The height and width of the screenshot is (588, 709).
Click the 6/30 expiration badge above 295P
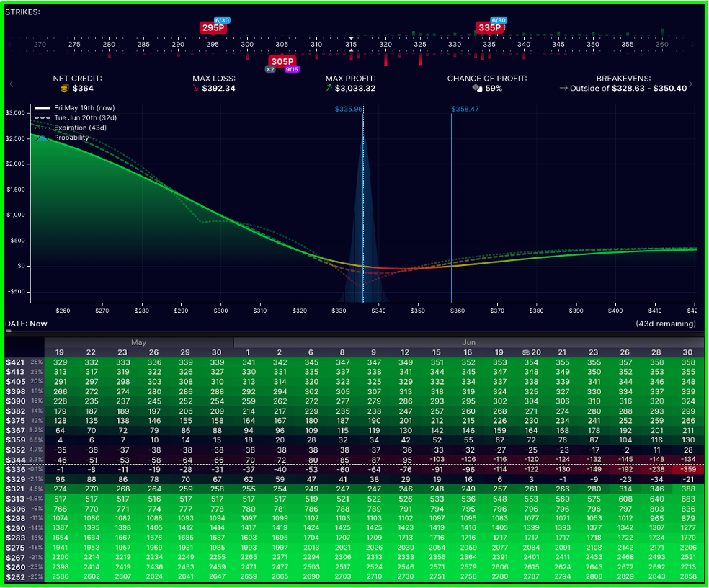coord(222,20)
